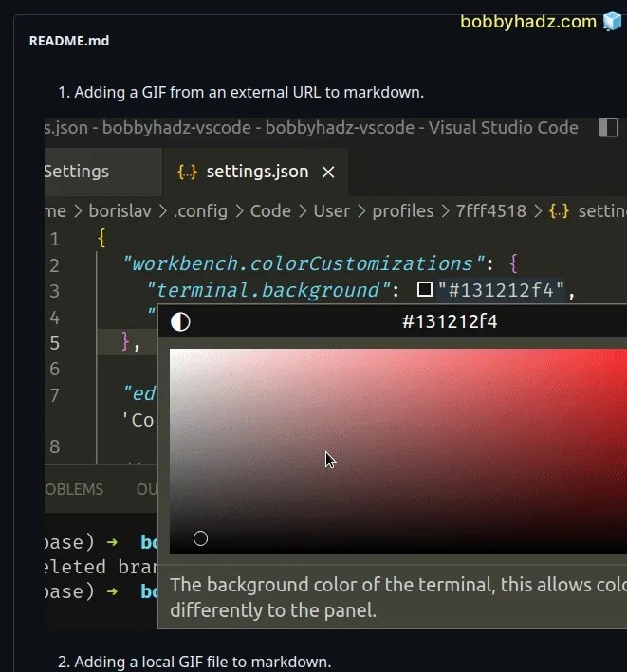Screen dimensions: 627x672
Task: Click the Visual Studio Code window title
Action: point(311,128)
